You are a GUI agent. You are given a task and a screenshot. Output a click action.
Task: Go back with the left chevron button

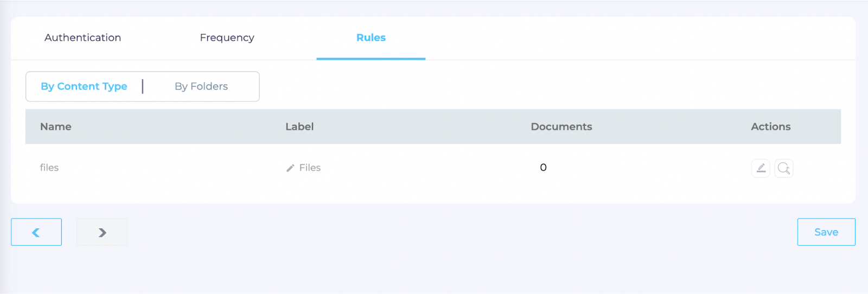[36, 232]
